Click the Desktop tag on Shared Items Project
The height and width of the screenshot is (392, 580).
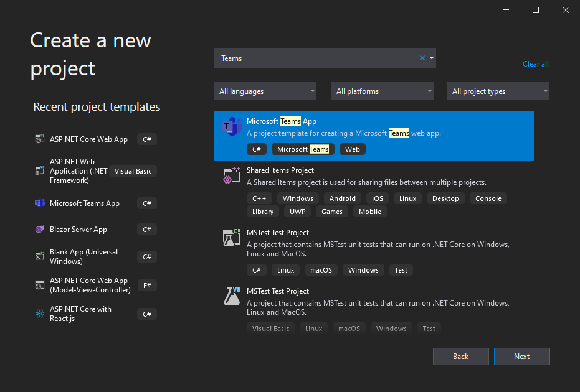click(x=445, y=198)
